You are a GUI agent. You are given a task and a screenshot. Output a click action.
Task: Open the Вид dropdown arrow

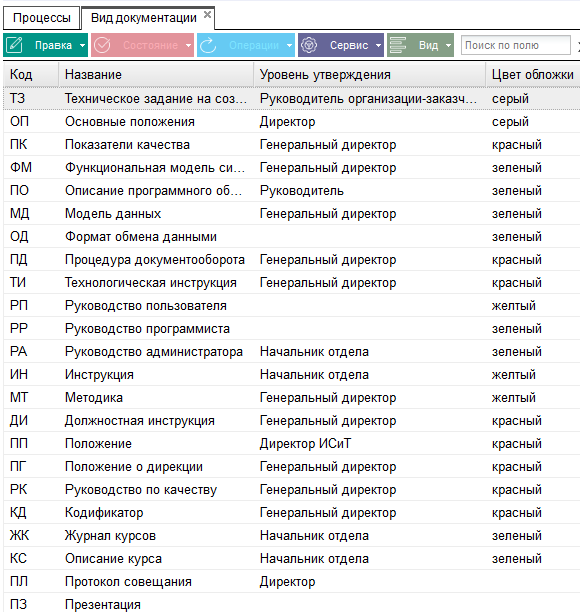tap(448, 46)
